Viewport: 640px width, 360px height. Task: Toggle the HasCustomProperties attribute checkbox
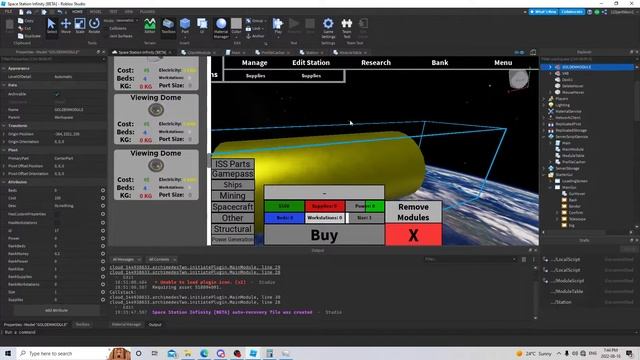pos(57,214)
